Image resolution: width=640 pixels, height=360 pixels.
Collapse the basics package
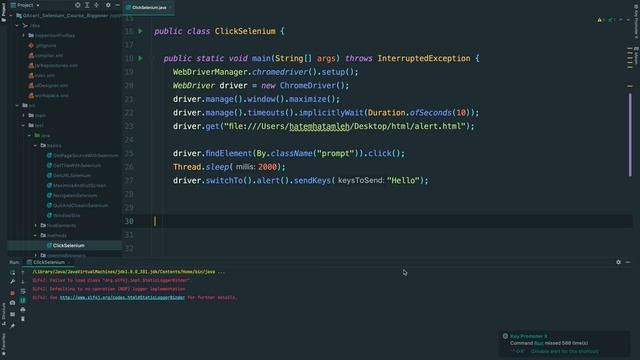pyautogui.click(x=36, y=145)
